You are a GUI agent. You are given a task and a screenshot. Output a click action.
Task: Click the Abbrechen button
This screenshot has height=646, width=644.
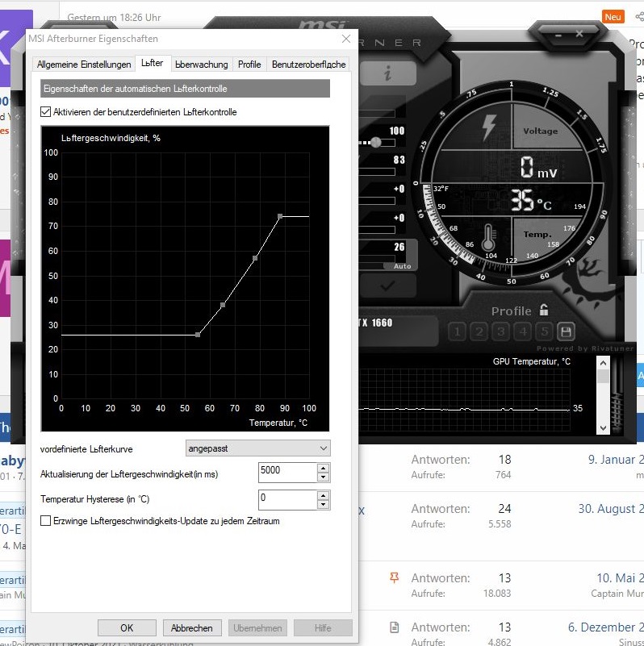point(192,628)
